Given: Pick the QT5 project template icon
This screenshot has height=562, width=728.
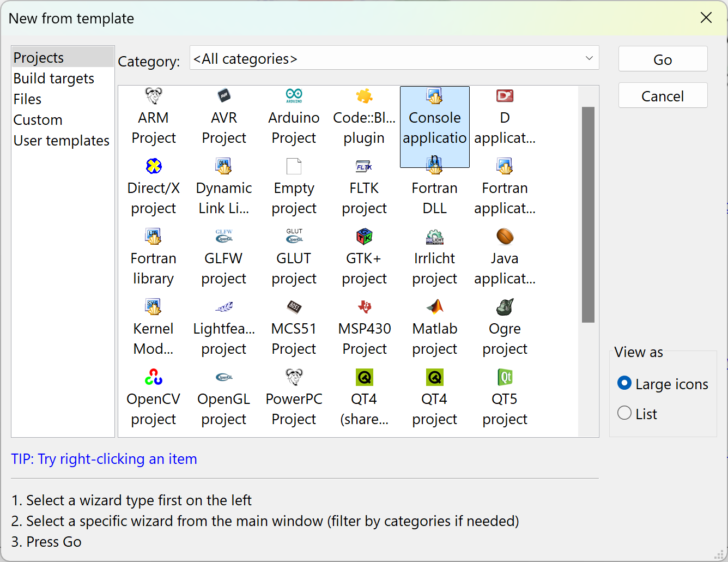Looking at the screenshot, I should [505, 377].
